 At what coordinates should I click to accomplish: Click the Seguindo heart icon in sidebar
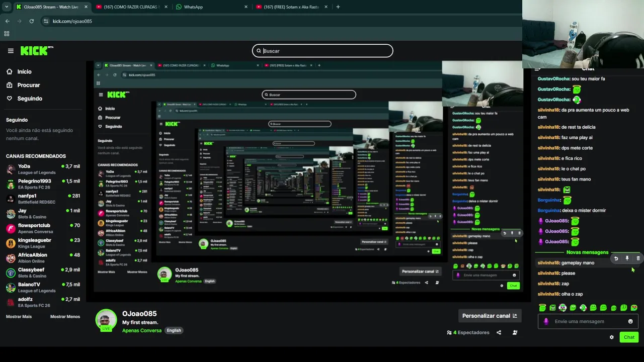tap(10, 99)
